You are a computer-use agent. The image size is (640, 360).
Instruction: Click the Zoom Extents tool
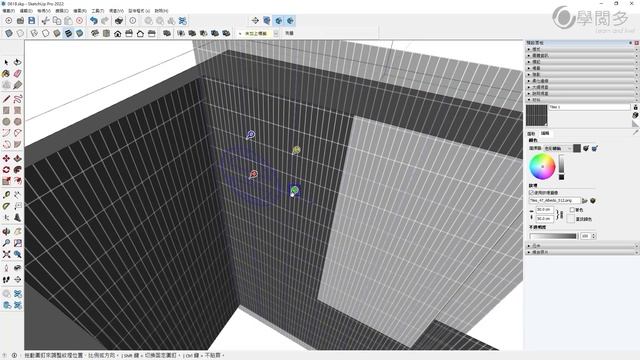[6, 254]
